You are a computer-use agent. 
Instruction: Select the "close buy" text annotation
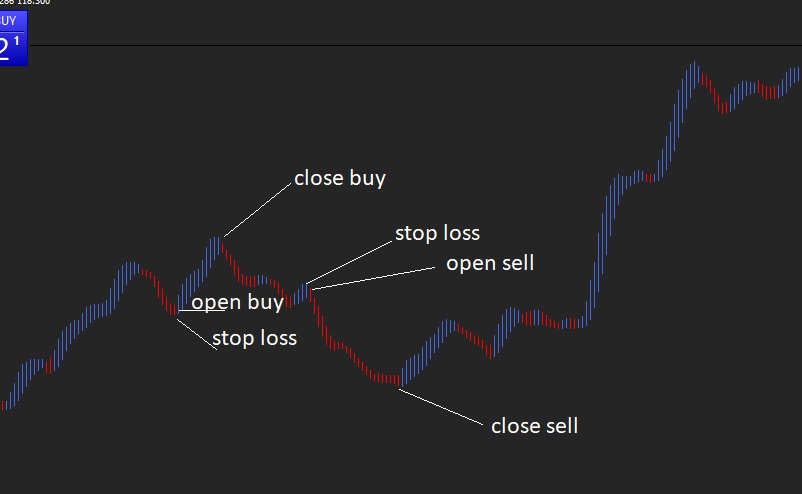point(339,179)
